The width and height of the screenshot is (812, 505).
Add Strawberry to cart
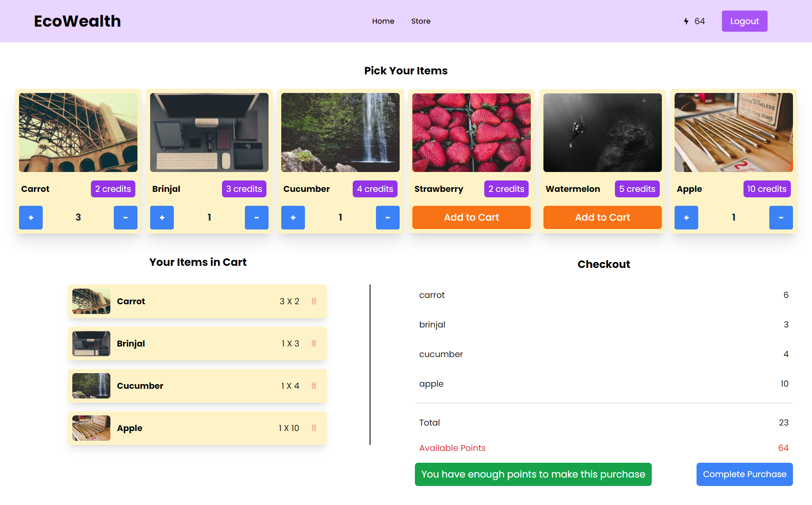(471, 217)
